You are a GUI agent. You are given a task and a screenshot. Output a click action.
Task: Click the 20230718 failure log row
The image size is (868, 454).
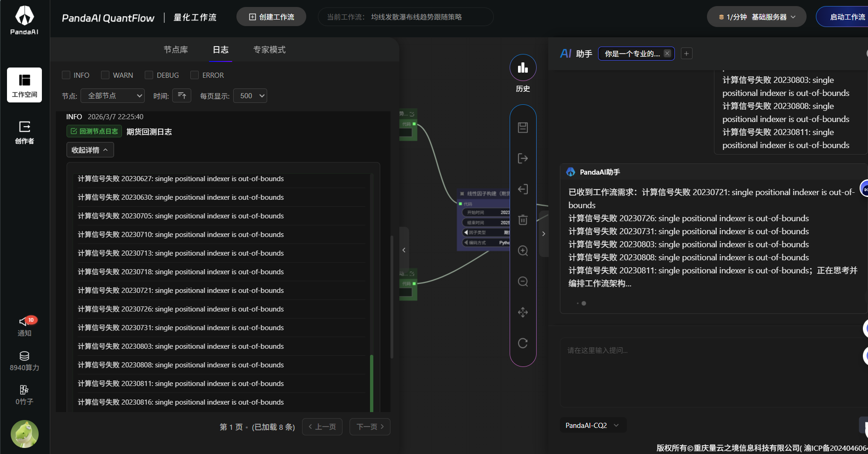click(221, 272)
